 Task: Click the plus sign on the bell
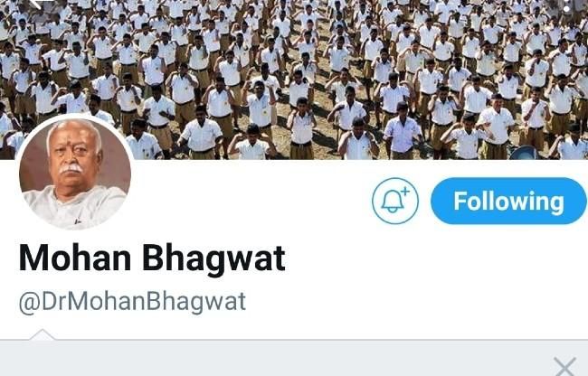(x=405, y=192)
